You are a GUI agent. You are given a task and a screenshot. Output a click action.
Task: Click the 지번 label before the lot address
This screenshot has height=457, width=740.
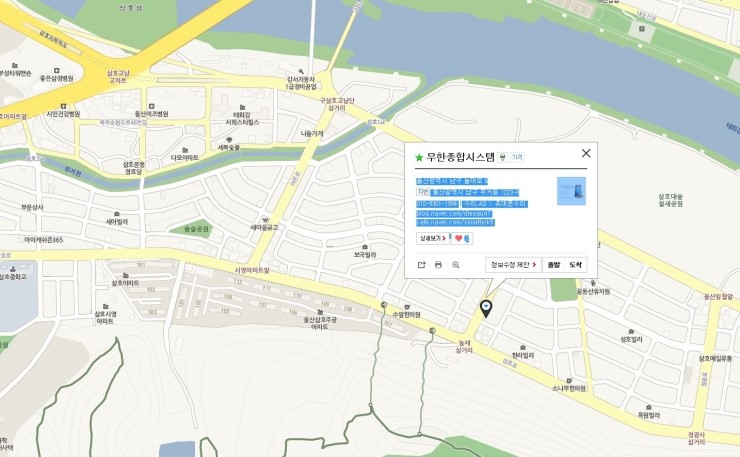[422, 192]
